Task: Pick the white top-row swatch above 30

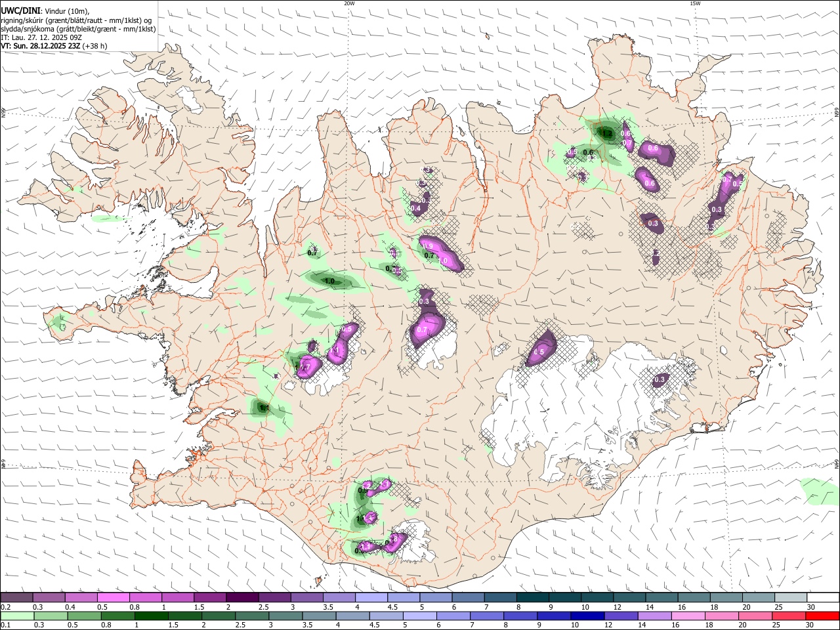Action: pos(822,598)
